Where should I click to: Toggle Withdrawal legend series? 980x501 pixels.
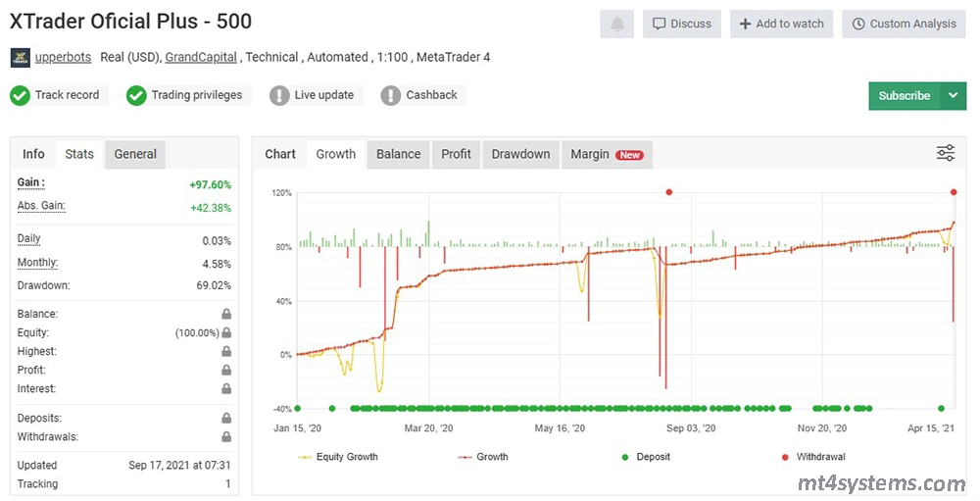[813, 457]
